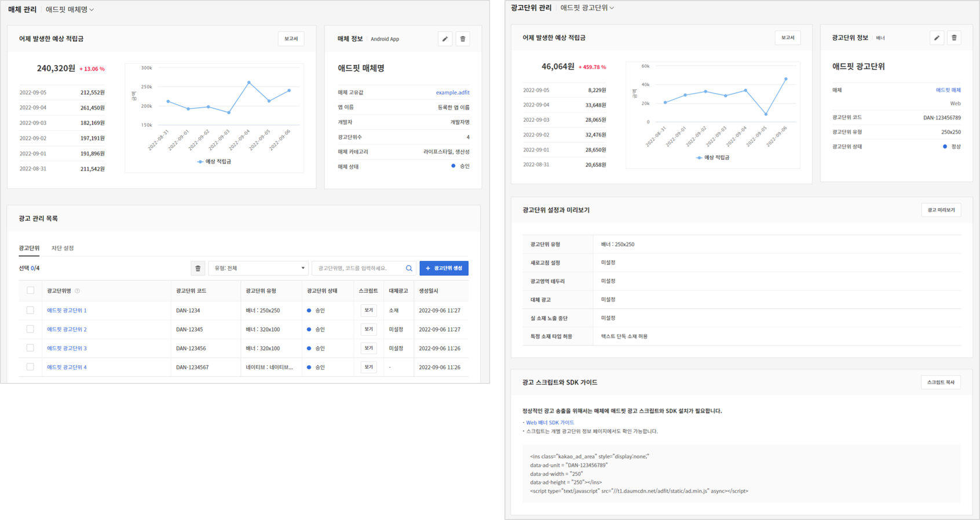Toggle the select-all checkbox in table header
This screenshot has width=980, height=520.
click(x=30, y=290)
